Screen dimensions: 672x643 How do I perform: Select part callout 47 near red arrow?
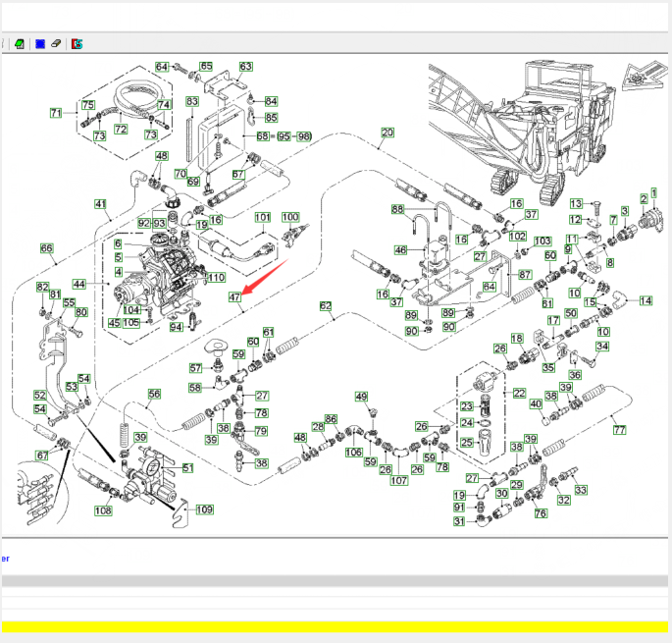pyautogui.click(x=234, y=296)
